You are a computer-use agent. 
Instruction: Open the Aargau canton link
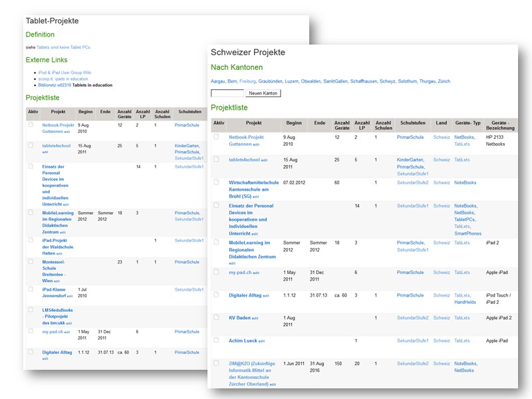point(217,81)
